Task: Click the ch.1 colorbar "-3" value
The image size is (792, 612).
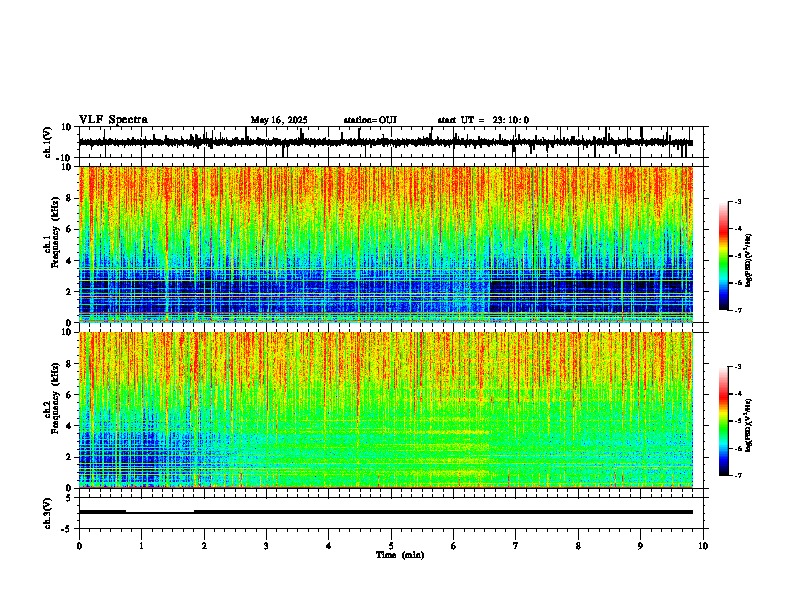Action: point(737,201)
